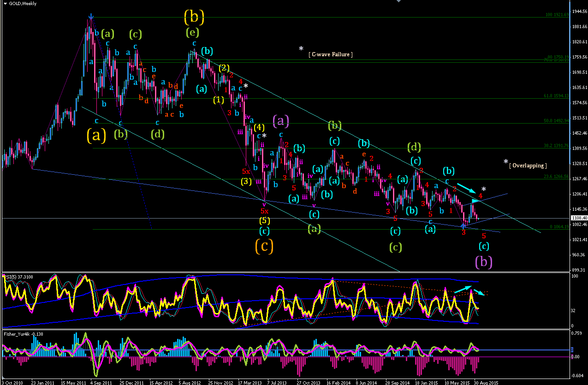
Task: Click the Fibonacci label '38.2 1391.76'
Action: [x=558, y=146]
